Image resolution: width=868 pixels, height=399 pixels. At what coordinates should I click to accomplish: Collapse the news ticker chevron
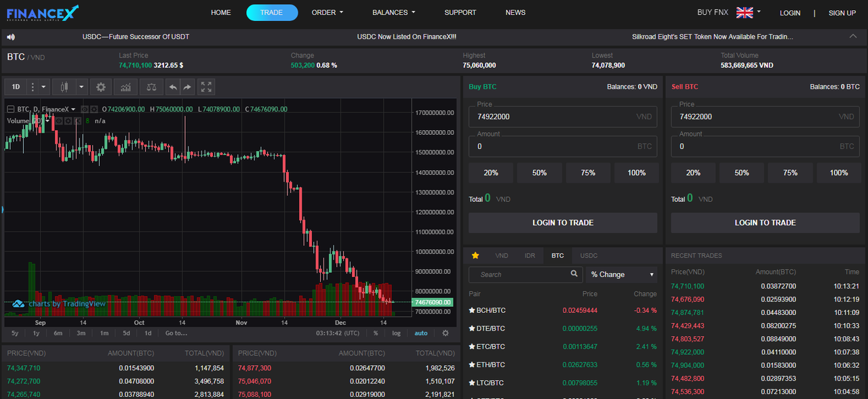[852, 36]
